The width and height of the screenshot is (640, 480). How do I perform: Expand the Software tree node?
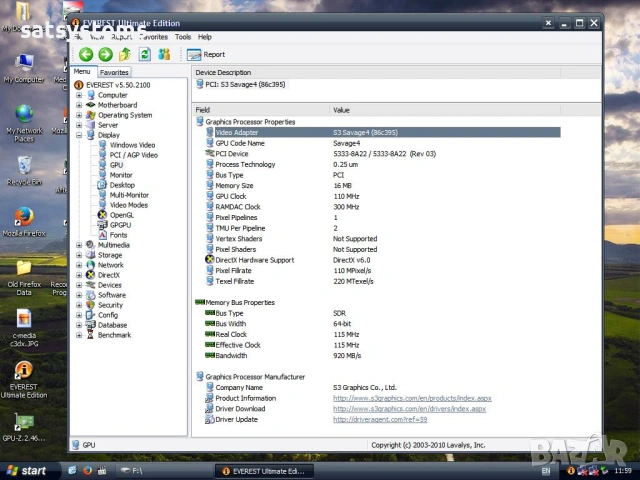[x=79, y=295]
